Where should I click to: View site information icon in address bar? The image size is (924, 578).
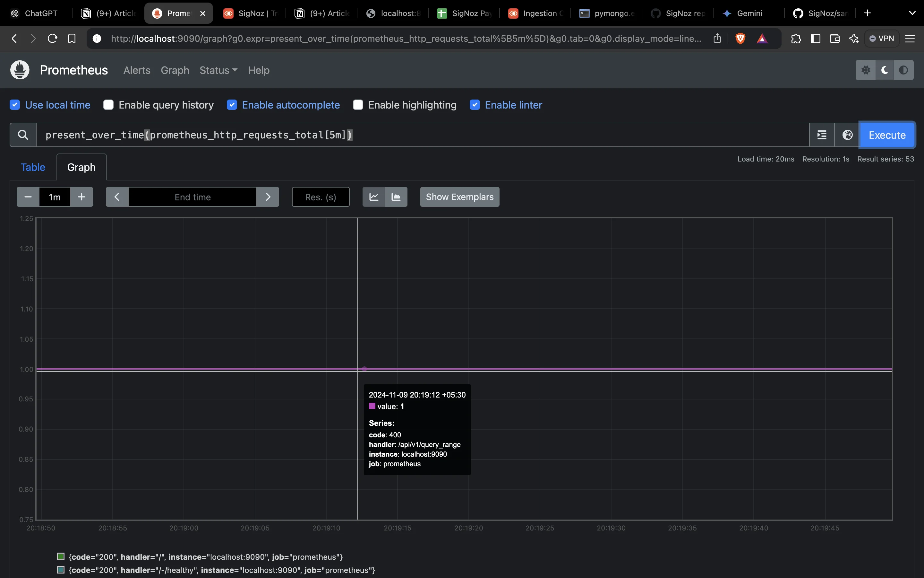click(97, 39)
